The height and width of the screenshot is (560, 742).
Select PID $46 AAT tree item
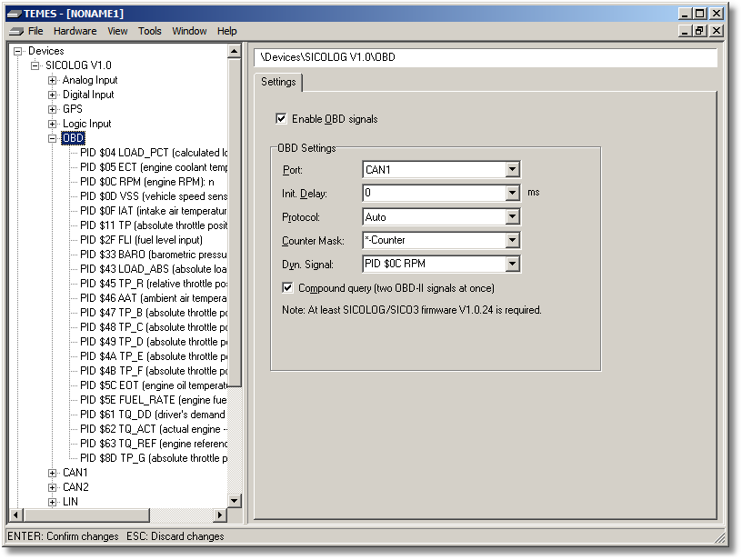click(x=154, y=298)
